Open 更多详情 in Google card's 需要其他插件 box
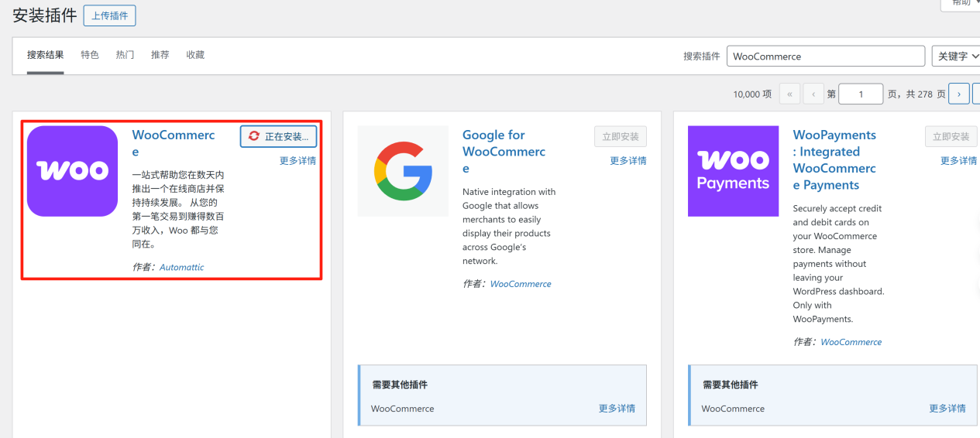The image size is (980, 438). (617, 409)
